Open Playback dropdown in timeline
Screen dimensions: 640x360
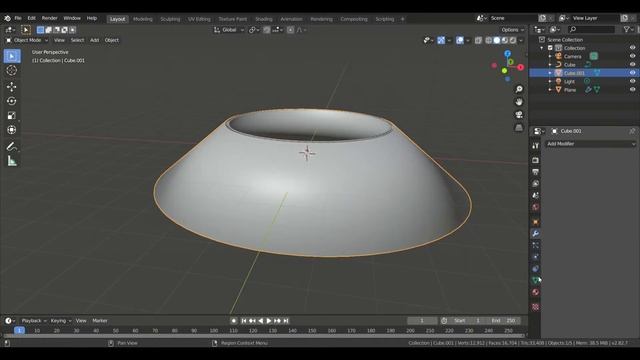(x=33, y=321)
